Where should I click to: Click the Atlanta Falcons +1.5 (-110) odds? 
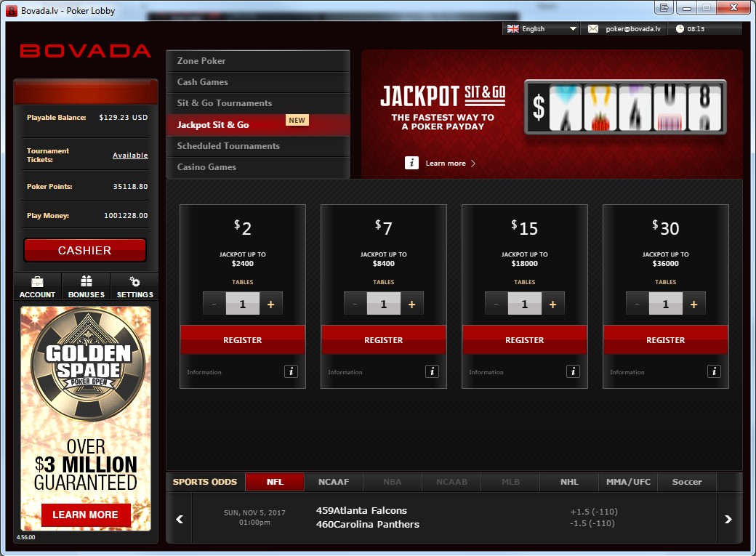(593, 512)
